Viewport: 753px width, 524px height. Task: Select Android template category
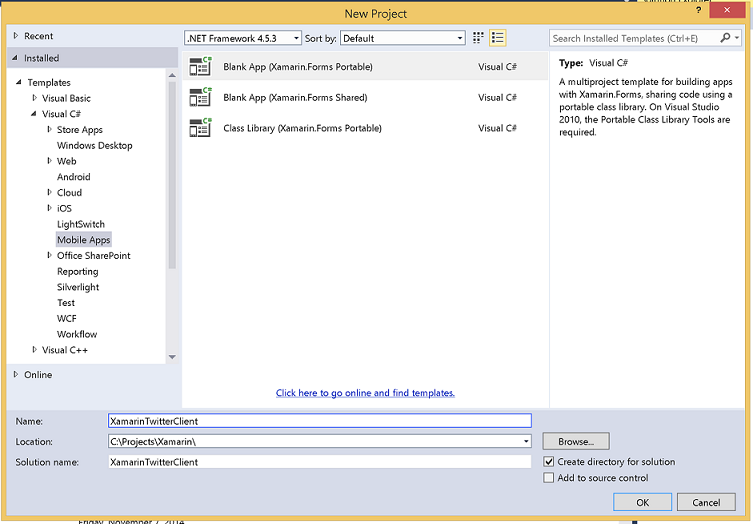click(73, 177)
